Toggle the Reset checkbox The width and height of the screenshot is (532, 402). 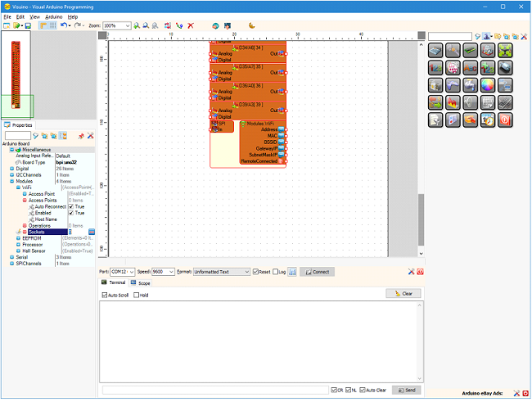click(x=255, y=272)
